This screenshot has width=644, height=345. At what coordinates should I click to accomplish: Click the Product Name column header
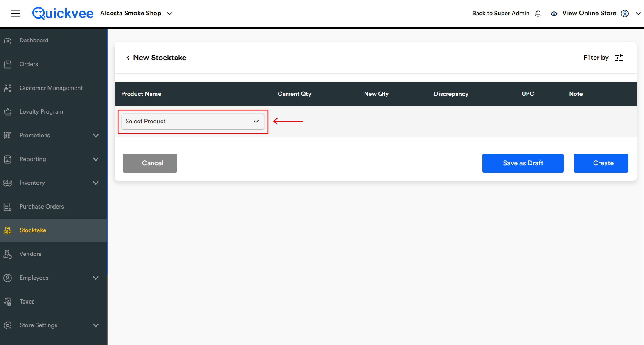click(x=141, y=94)
